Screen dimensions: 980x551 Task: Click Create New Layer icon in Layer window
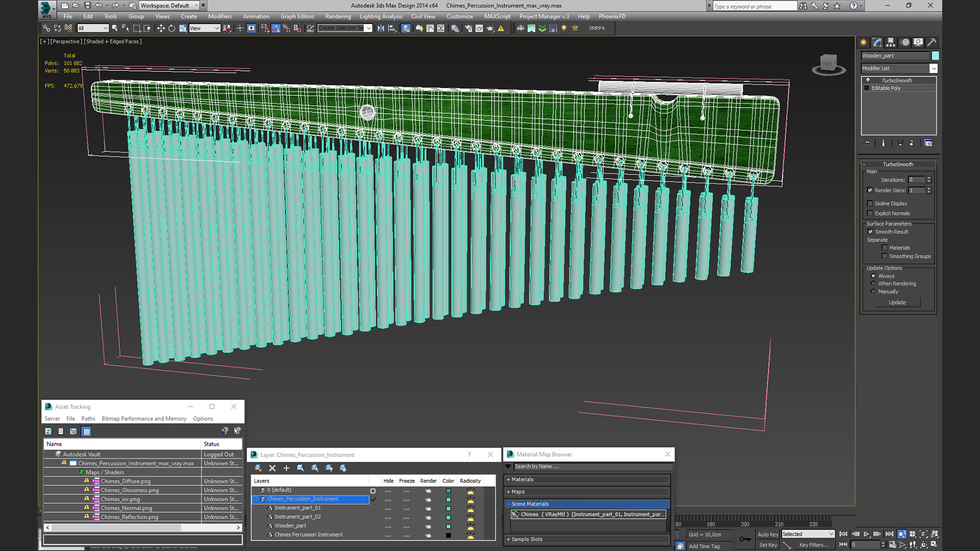[x=258, y=468]
